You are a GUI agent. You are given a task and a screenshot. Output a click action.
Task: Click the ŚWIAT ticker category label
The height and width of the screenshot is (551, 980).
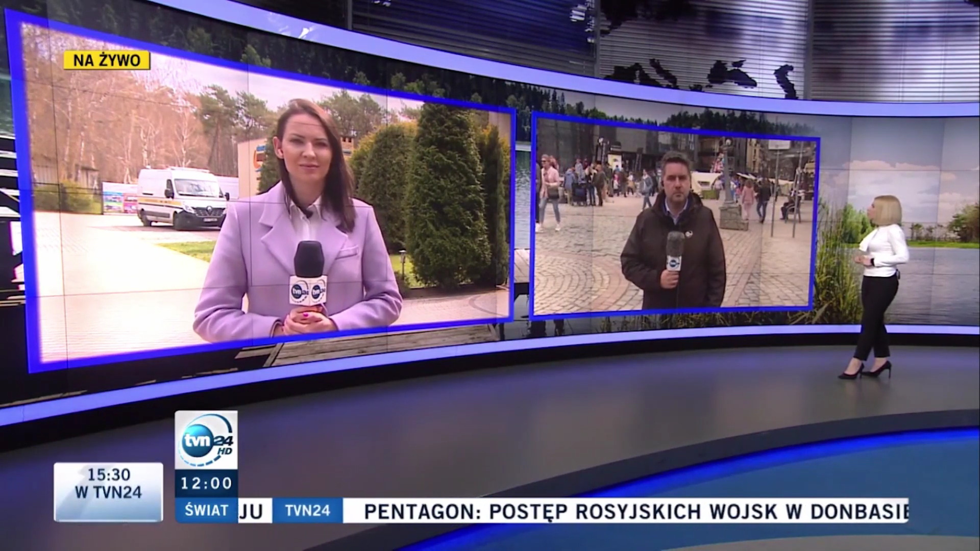[206, 510]
